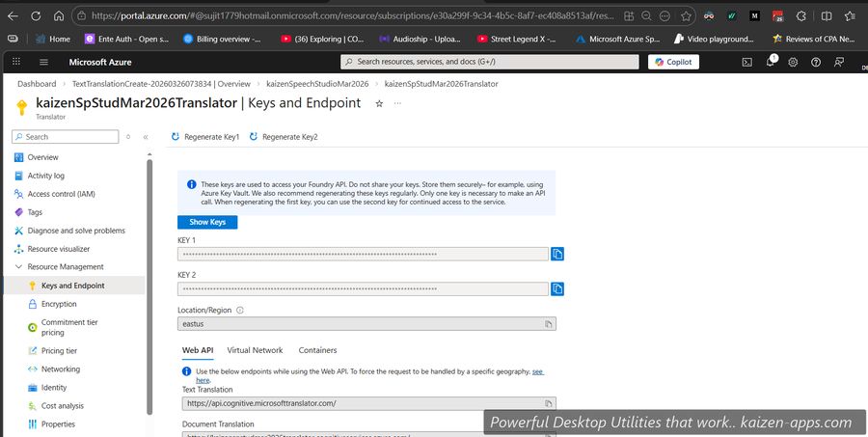The width and height of the screenshot is (868, 437).
Task: Go back in the browser
Action: 13,16
